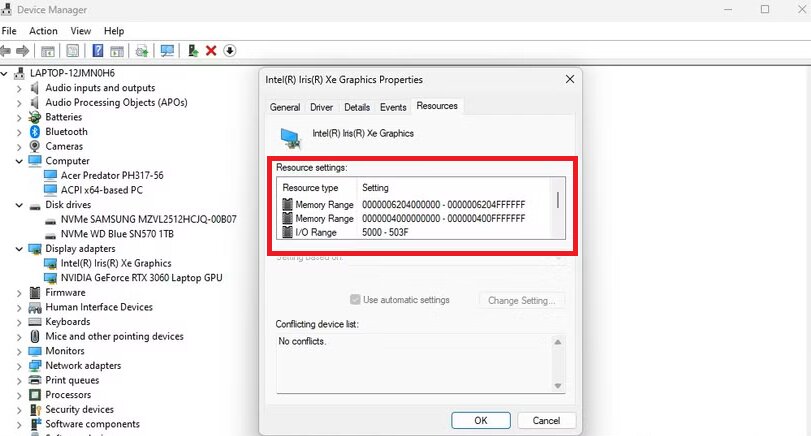This screenshot has width=811, height=436.
Task: Switch to the Driver tab
Action: pyautogui.click(x=321, y=107)
